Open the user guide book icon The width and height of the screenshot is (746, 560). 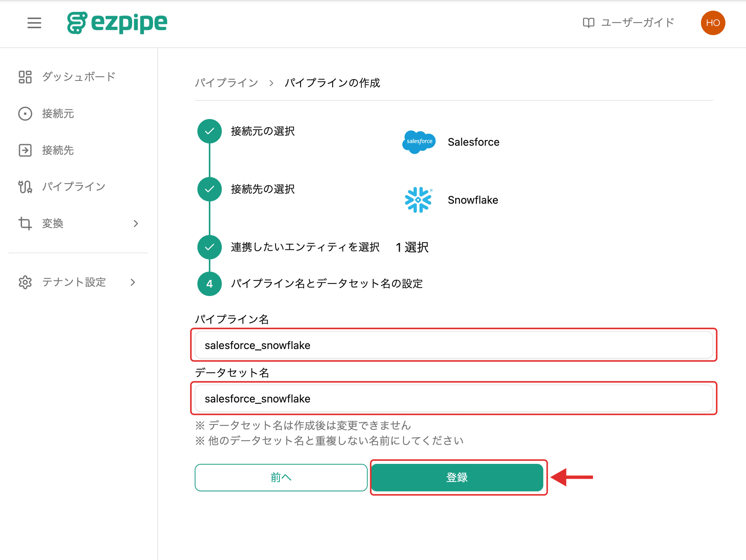588,23
